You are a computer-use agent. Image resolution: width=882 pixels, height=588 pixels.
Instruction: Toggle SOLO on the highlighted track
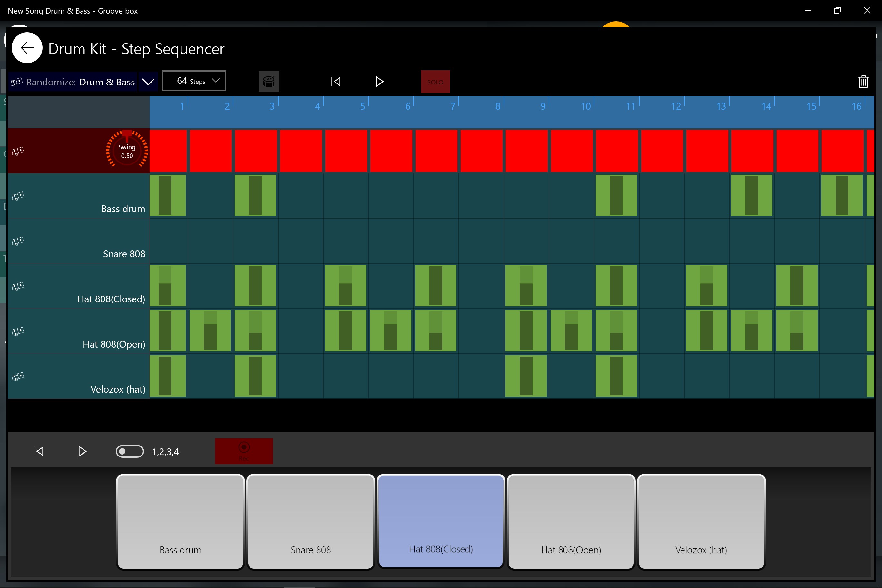click(435, 81)
